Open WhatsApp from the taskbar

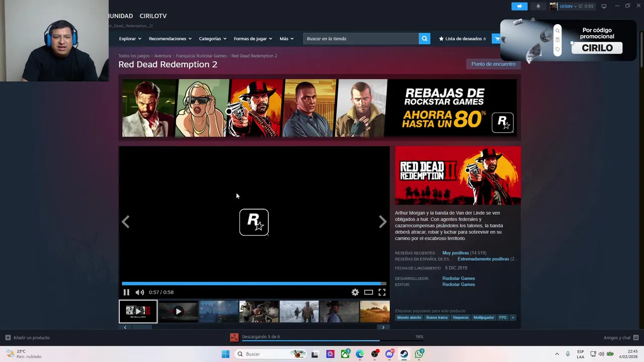(x=419, y=354)
